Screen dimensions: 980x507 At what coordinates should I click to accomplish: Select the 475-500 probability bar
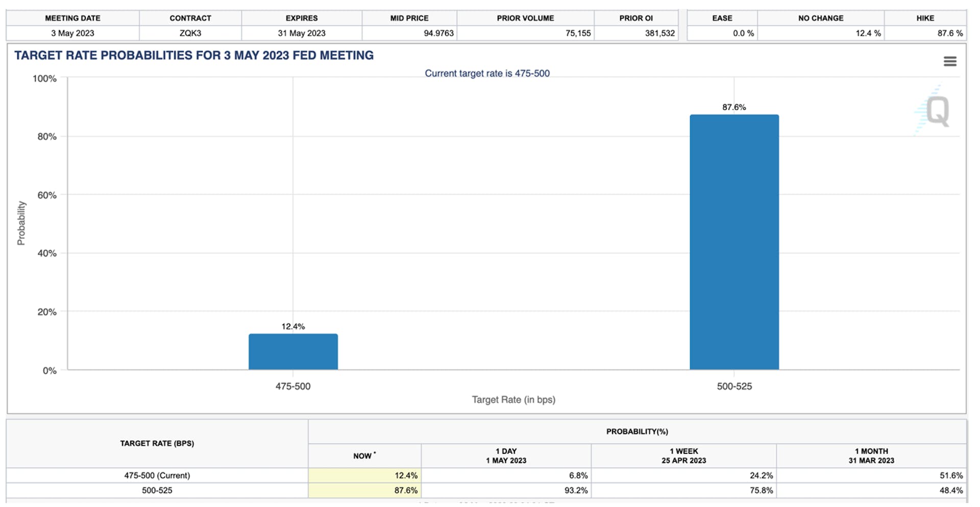(x=293, y=351)
